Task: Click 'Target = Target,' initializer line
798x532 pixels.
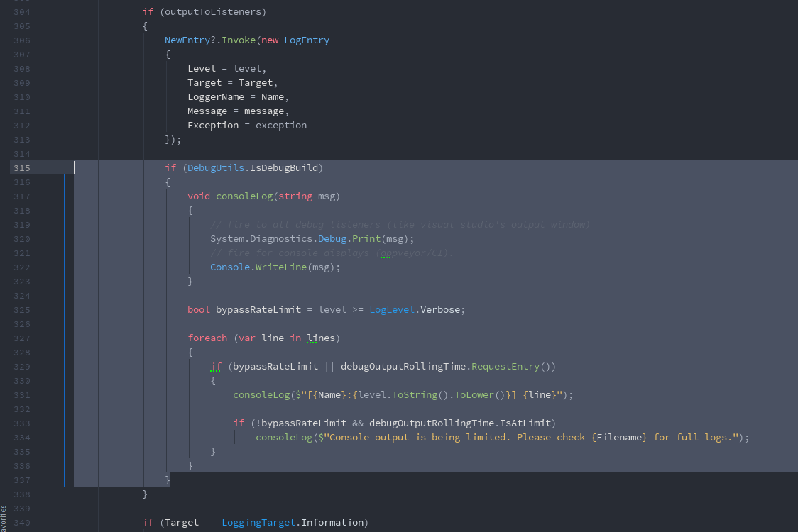Action: (233, 83)
